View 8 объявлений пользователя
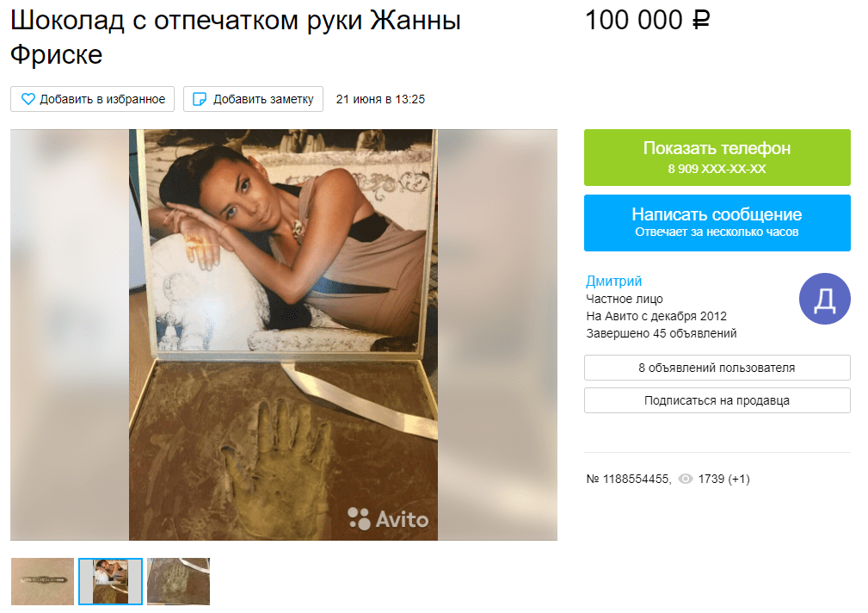Viewport: 868px width, 613px height. (x=717, y=368)
